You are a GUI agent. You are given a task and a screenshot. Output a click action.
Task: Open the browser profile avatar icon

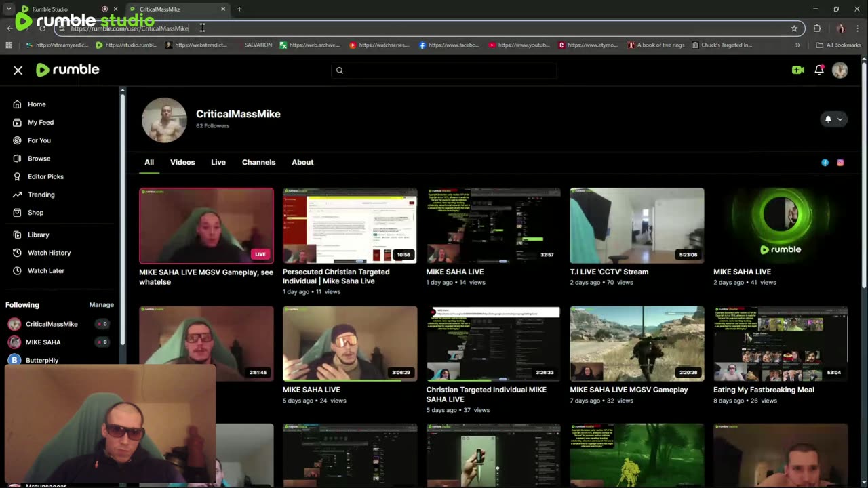pyautogui.click(x=840, y=28)
